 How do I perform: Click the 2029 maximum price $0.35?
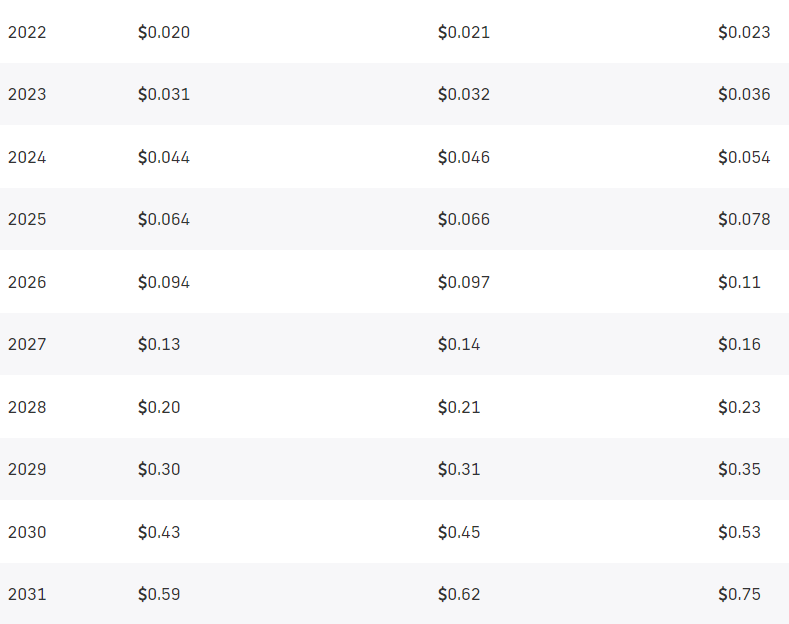point(739,469)
